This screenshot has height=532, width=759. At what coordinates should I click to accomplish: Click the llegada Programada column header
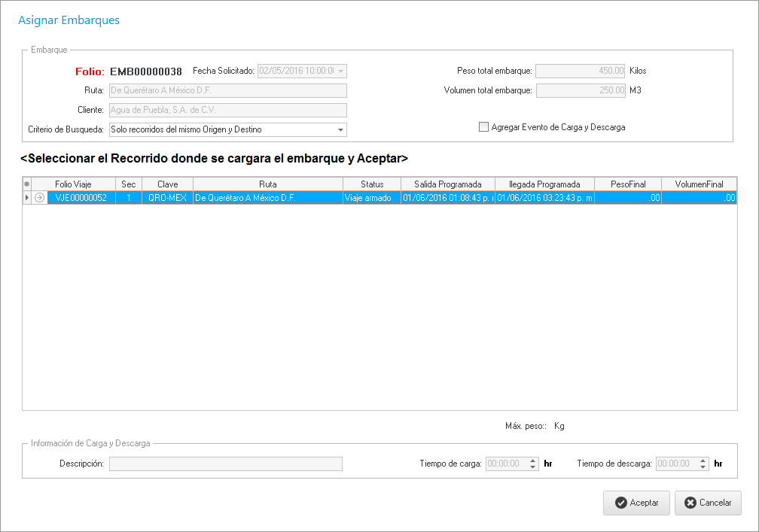point(544,184)
